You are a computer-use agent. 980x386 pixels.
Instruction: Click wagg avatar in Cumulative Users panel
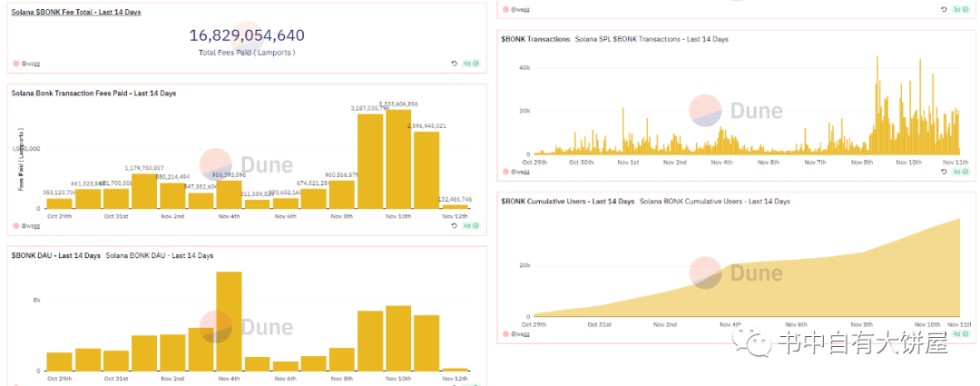tap(505, 334)
